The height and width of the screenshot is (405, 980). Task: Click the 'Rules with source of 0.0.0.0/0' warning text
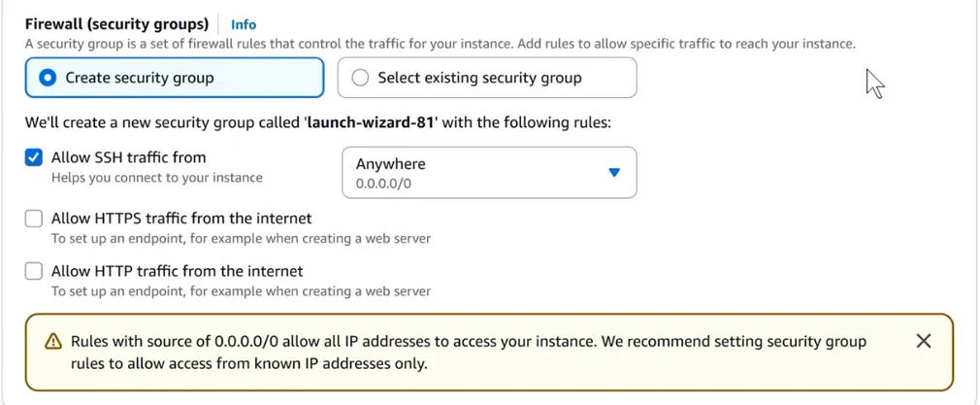469,352
